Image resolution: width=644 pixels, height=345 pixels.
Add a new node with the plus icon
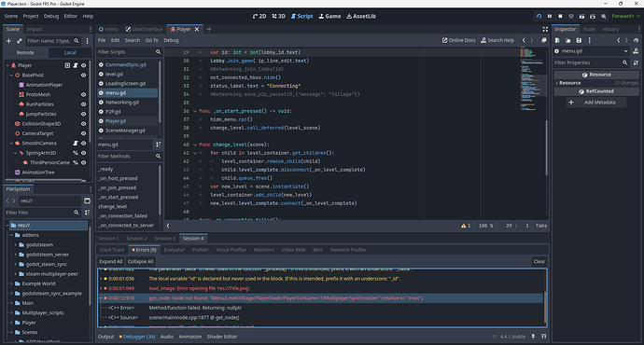click(x=8, y=41)
